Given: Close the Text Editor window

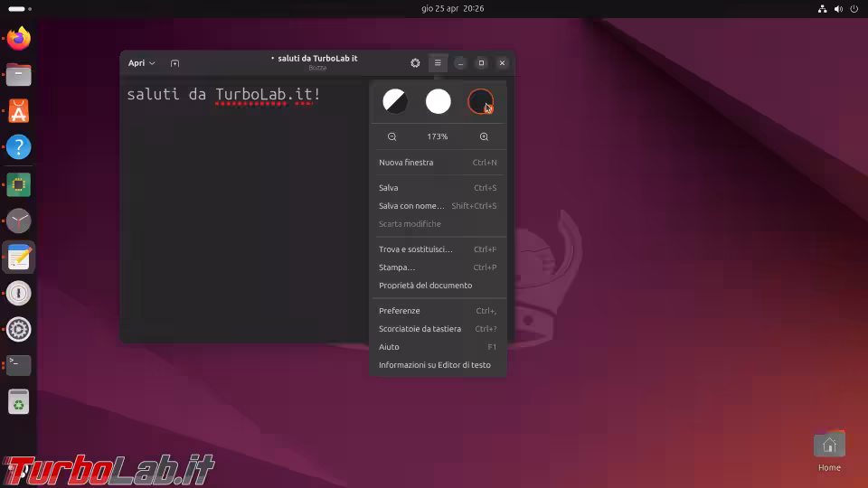Looking at the screenshot, I should tap(502, 63).
